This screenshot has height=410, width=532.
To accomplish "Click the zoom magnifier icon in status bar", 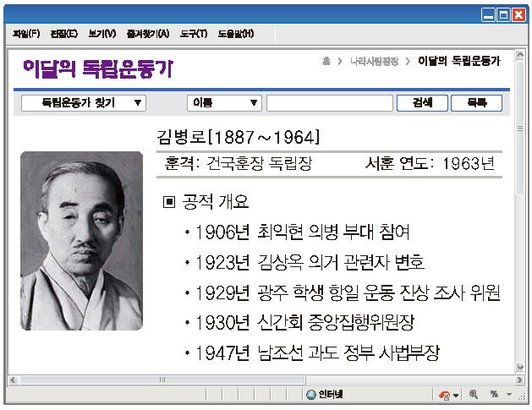I will coord(473,395).
